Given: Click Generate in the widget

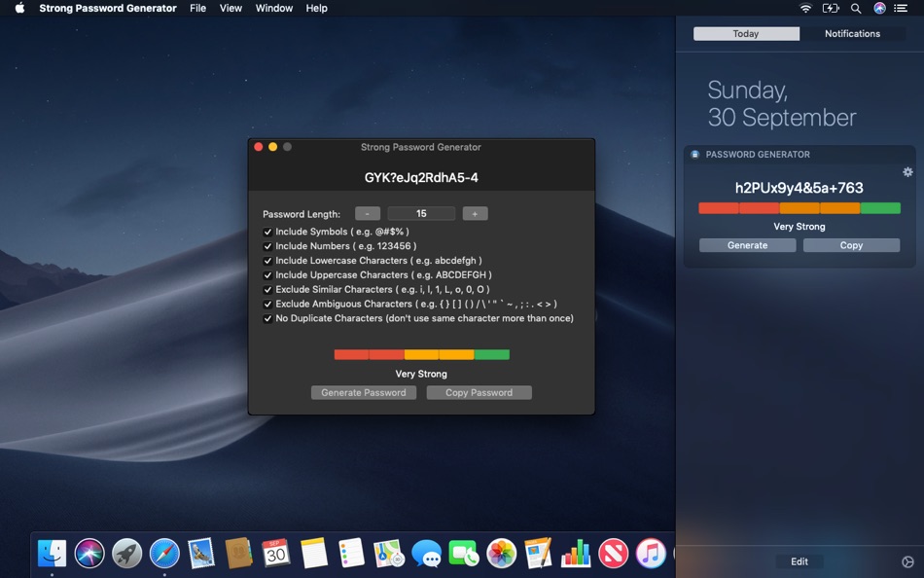Looking at the screenshot, I should pos(747,245).
